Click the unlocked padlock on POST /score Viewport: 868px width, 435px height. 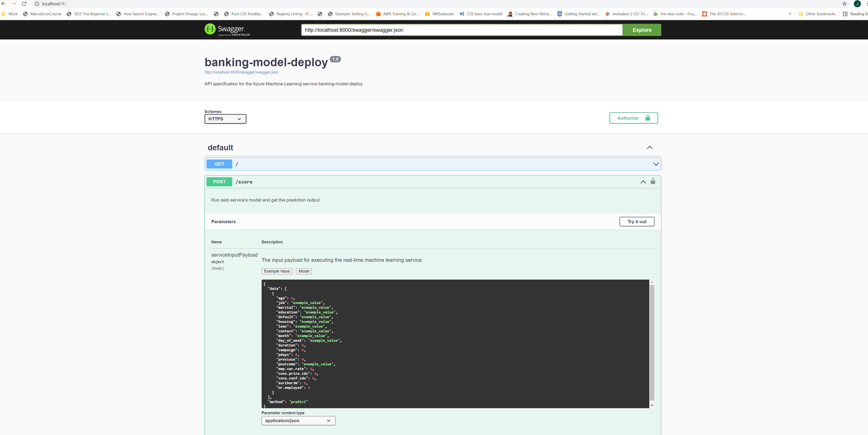pos(653,181)
